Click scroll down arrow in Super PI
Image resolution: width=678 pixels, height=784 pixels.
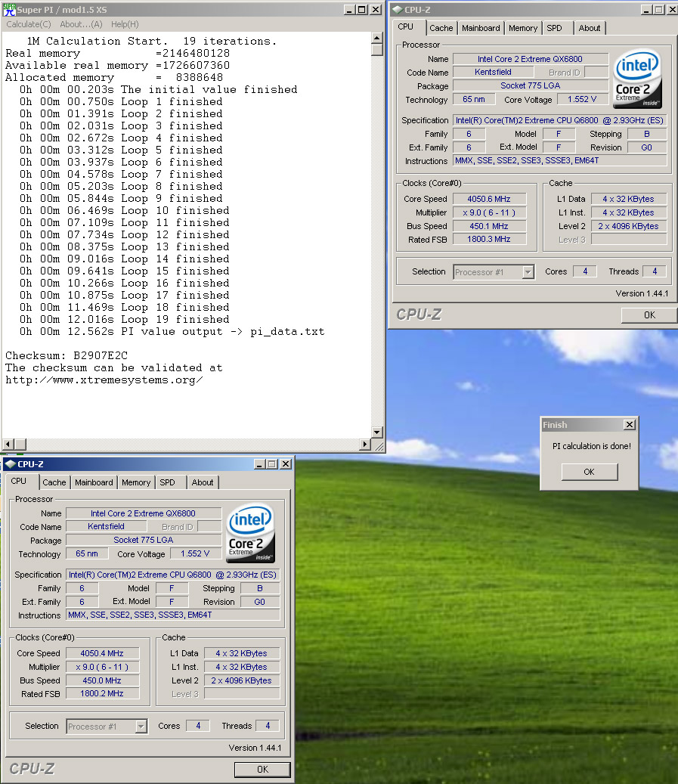pos(377,432)
